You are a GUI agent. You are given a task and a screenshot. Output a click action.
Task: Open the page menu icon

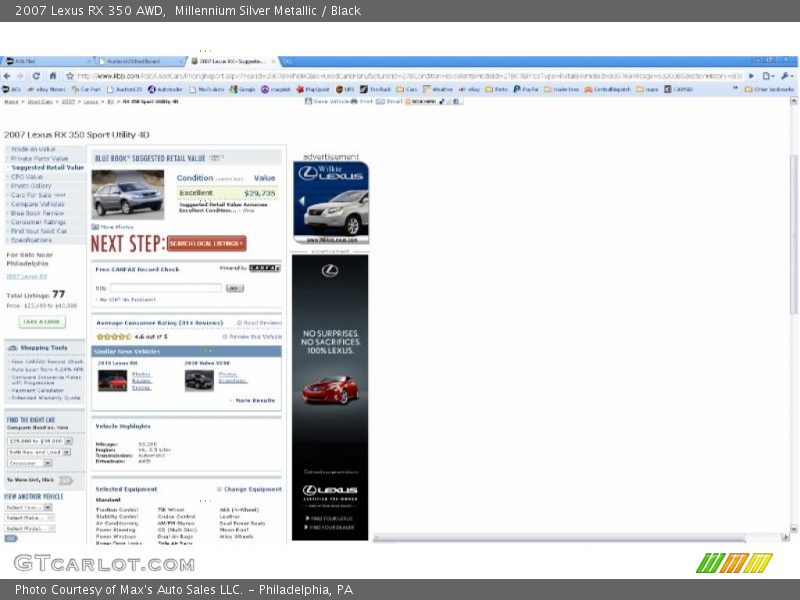767,76
